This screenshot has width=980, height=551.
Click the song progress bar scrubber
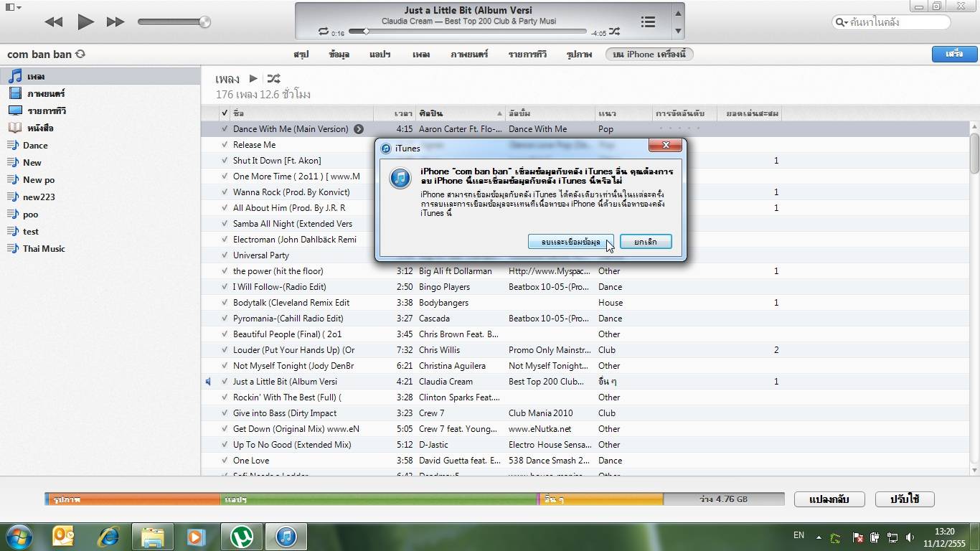365,32
